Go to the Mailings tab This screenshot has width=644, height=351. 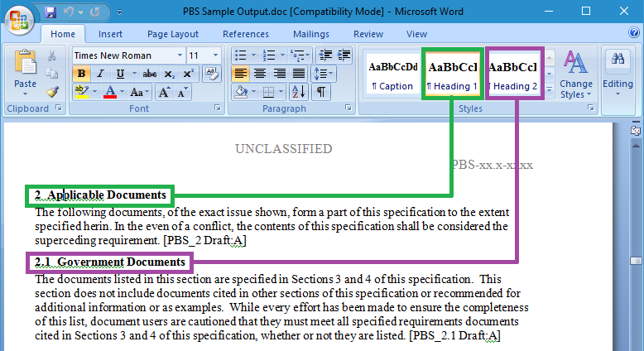click(311, 34)
